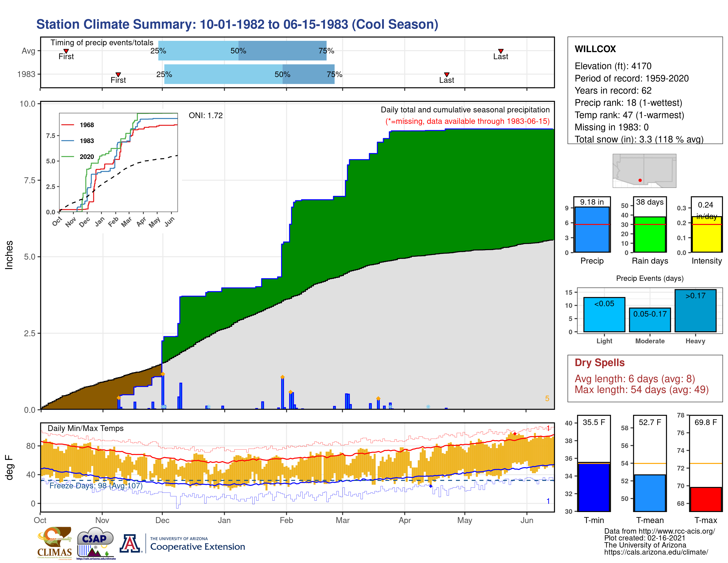Click the Light '<0.05' precip events bar
728x563 pixels.
(604, 315)
